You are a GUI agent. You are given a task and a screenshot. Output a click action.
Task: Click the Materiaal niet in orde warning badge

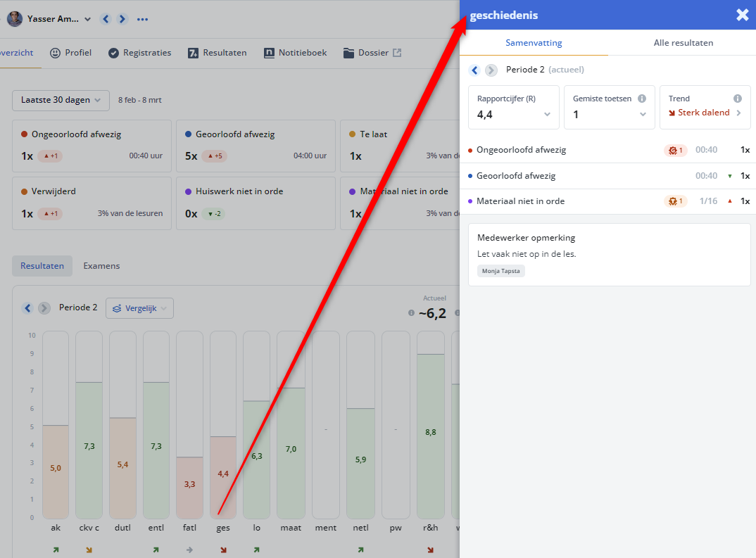click(676, 201)
